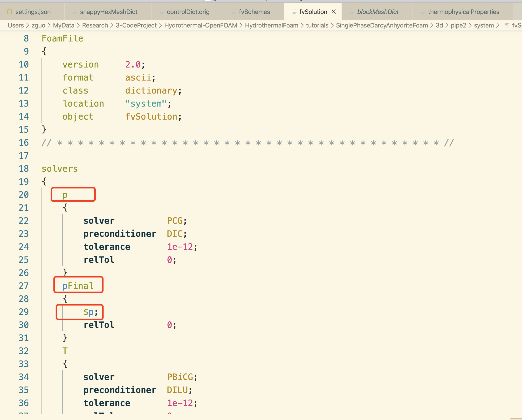
Task: Open HydrothermalFoam breadcrumb folder
Action: [x=271, y=25]
